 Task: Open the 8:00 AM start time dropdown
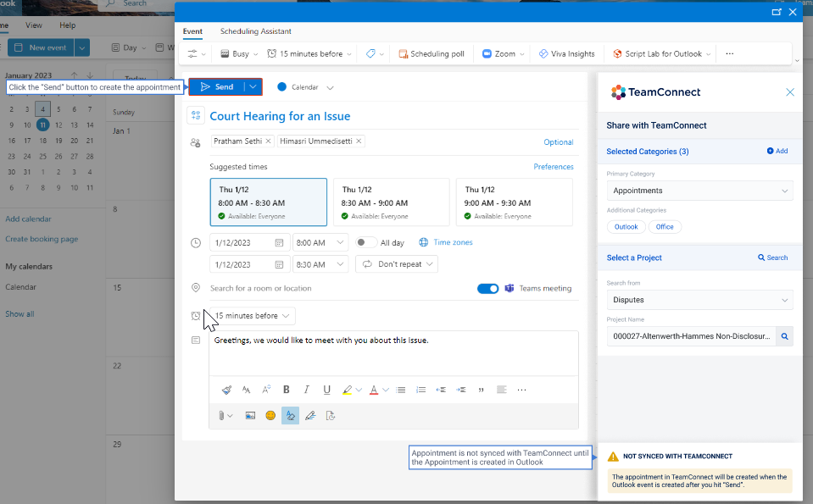coord(320,242)
